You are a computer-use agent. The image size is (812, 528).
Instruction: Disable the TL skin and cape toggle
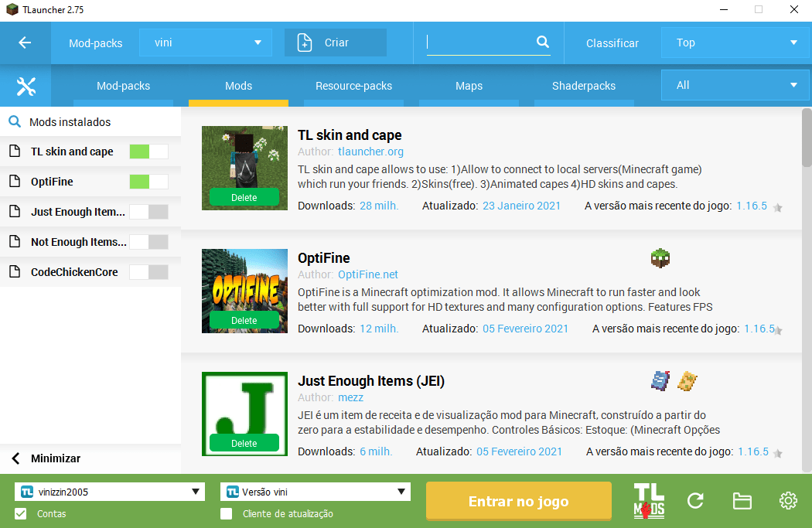(148, 152)
